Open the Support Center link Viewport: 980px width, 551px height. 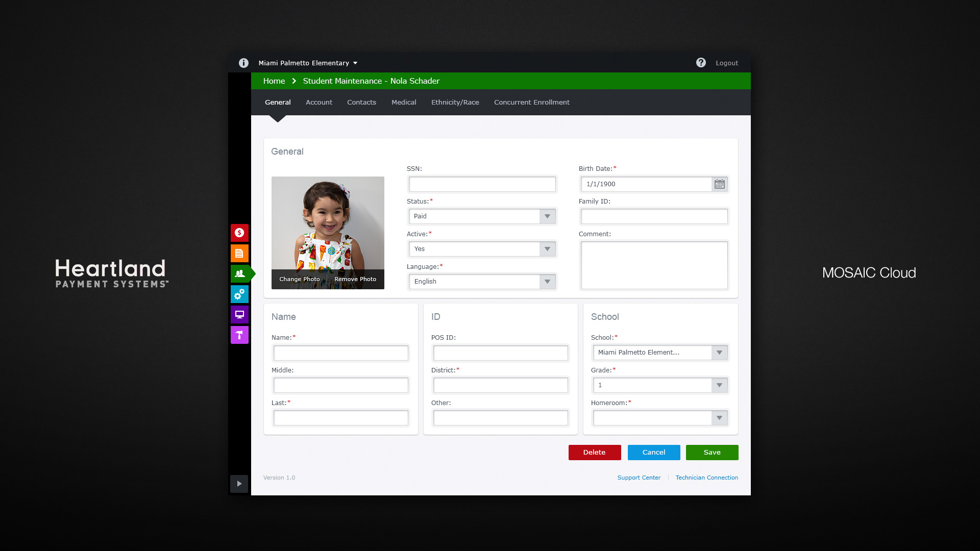(x=639, y=478)
